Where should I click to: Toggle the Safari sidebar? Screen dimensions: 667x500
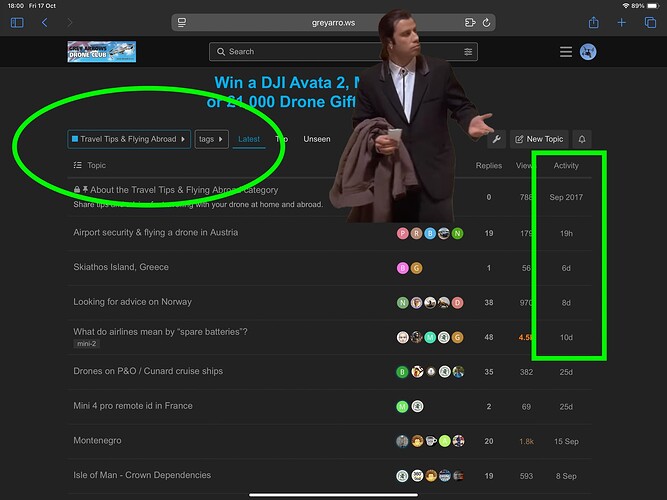[x=17, y=23]
